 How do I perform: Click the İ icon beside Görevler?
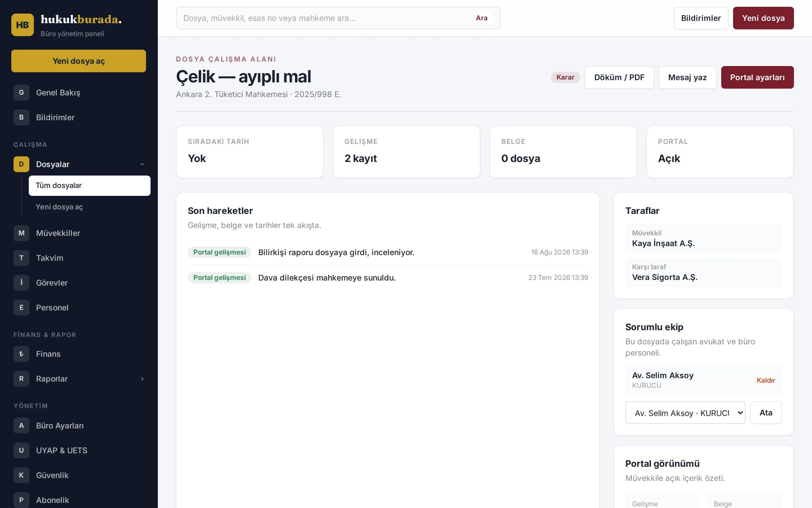click(x=21, y=283)
